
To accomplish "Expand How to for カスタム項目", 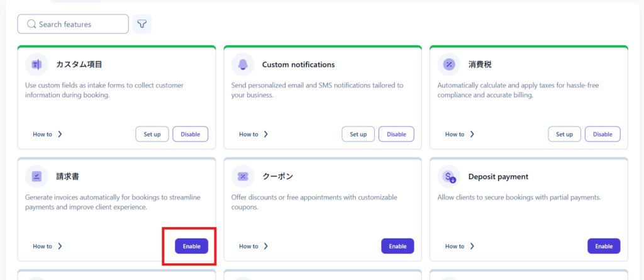I will click(x=48, y=134).
